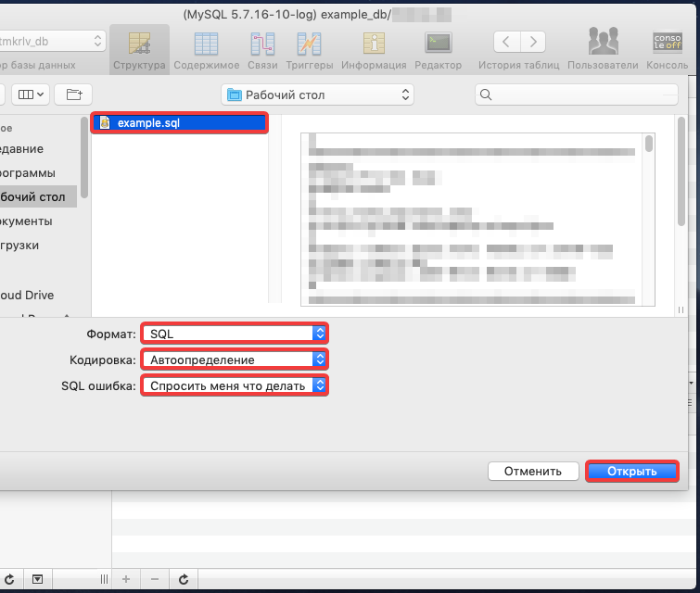Open the SQL ошибка handling dropdown

(234, 385)
